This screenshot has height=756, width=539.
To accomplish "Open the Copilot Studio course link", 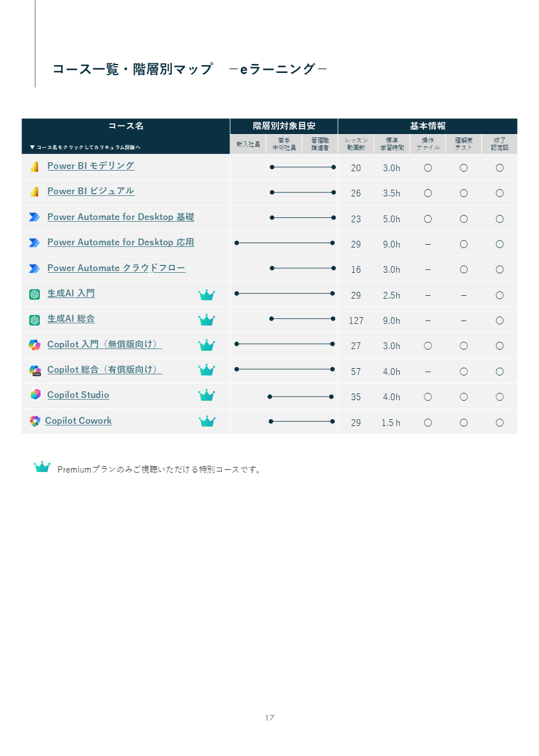I will pyautogui.click(x=78, y=395).
